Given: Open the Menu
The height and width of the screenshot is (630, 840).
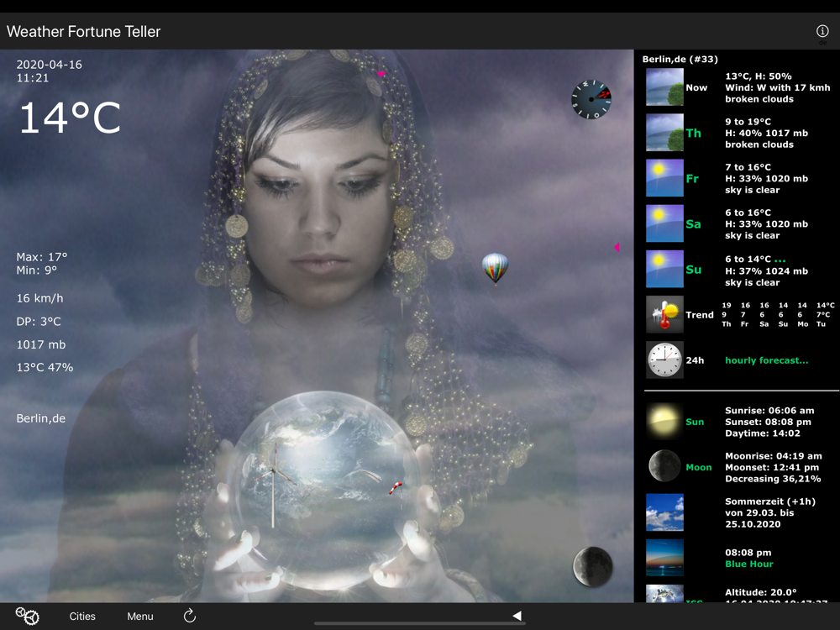Looking at the screenshot, I should pyautogui.click(x=140, y=616).
